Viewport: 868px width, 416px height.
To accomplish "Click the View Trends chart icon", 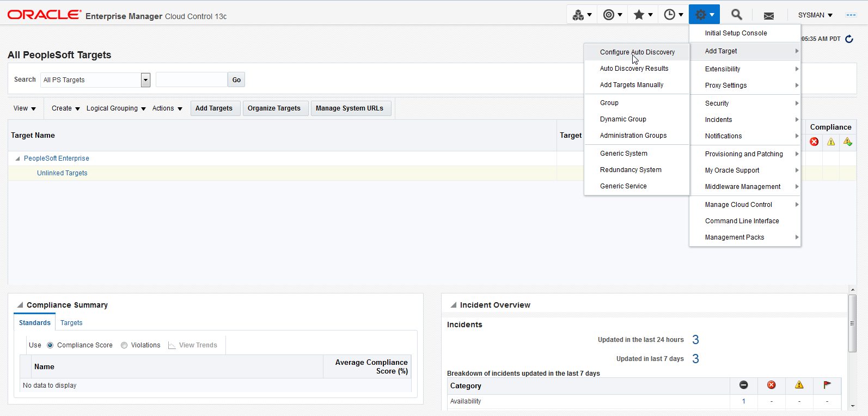I will (172, 345).
